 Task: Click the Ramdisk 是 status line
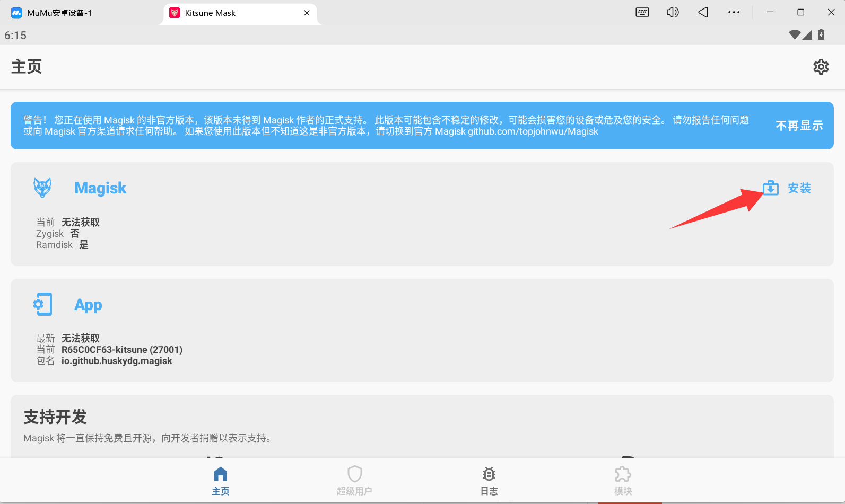point(63,245)
